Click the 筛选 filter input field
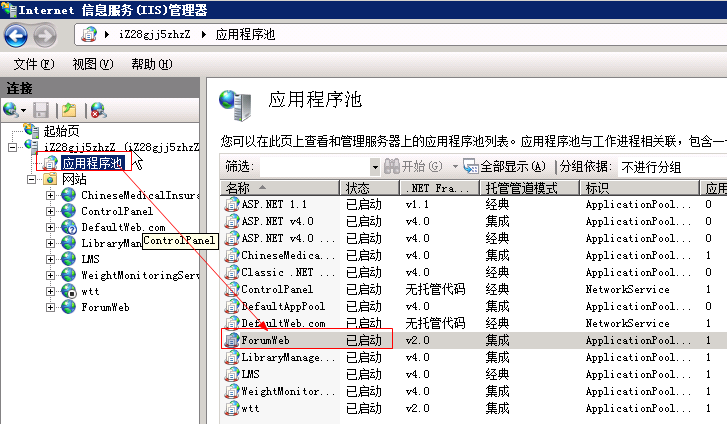The image size is (727, 424). 315,167
